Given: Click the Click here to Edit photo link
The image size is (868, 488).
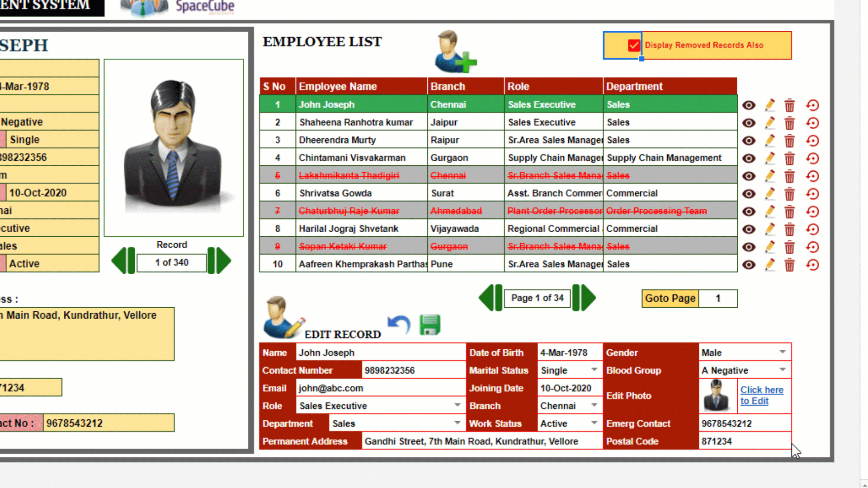Looking at the screenshot, I should pyautogui.click(x=761, y=395).
